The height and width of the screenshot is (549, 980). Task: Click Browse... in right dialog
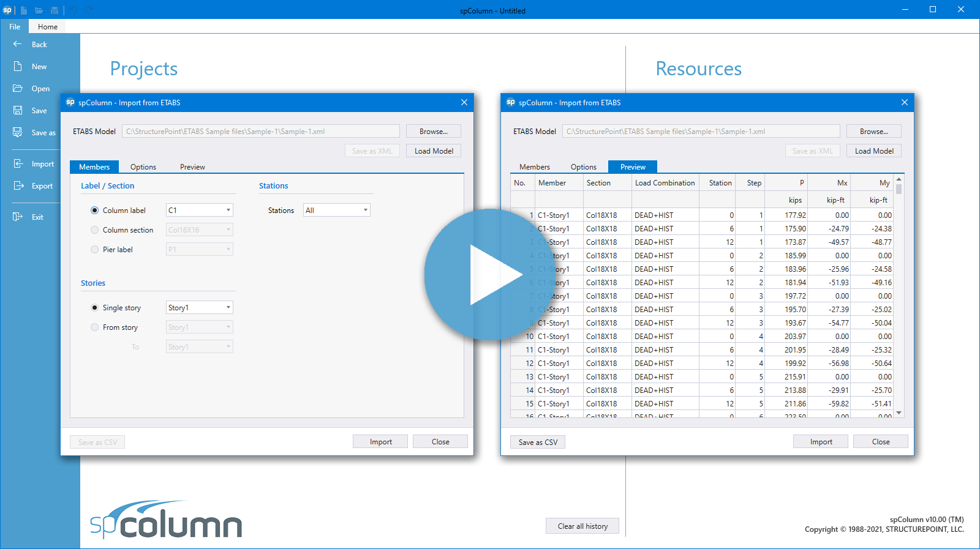874,131
